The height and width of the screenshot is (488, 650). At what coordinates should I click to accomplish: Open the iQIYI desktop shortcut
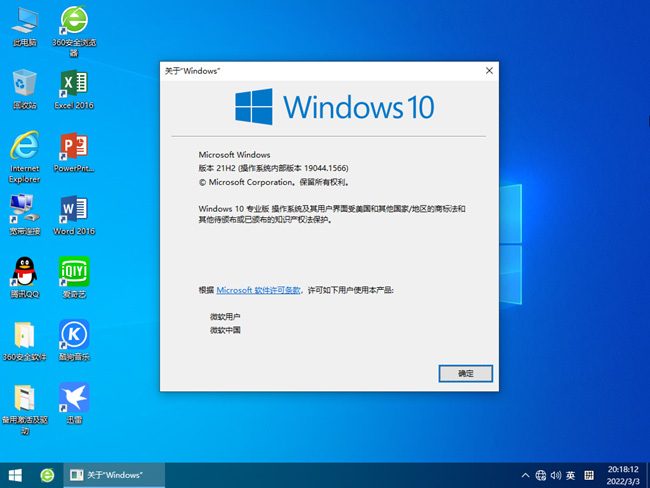74,278
